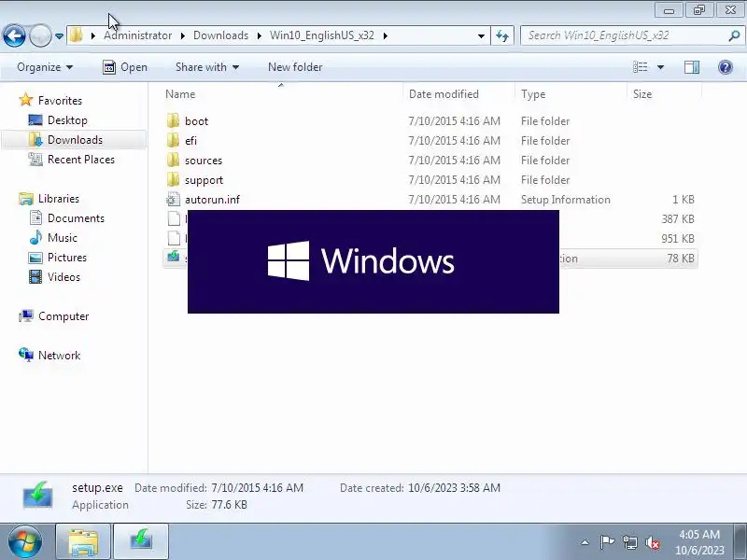Click file icon in the 387 KB row

[174, 218]
